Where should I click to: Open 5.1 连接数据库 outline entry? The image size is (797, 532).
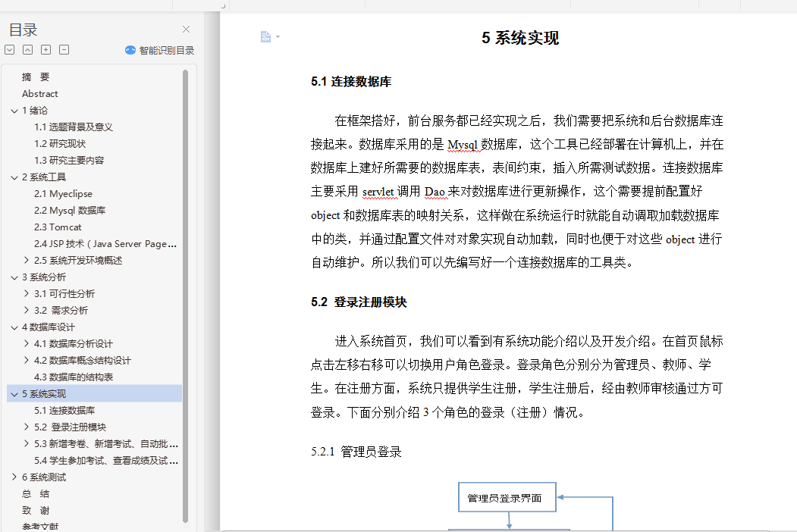[64, 411]
